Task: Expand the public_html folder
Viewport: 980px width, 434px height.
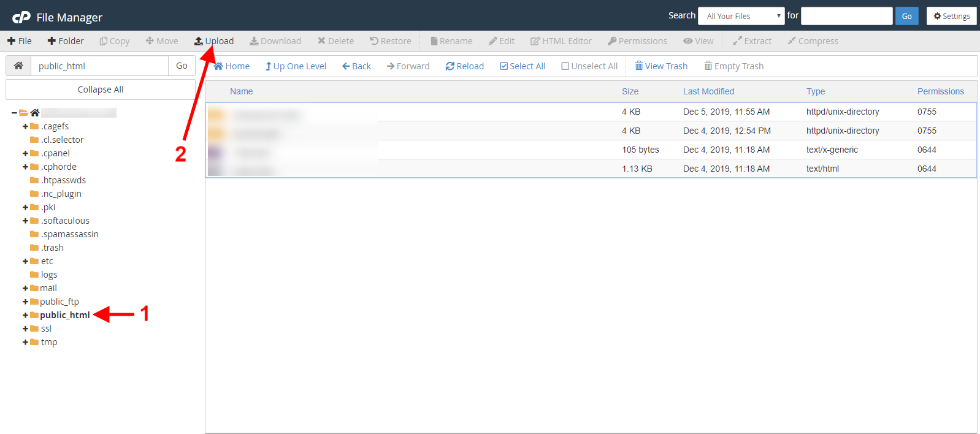Action: (25, 315)
